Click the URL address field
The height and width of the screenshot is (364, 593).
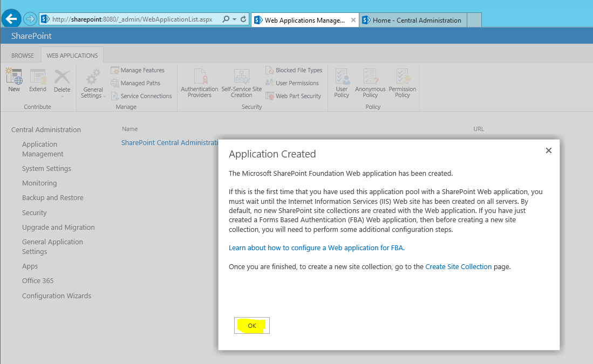[x=132, y=19]
